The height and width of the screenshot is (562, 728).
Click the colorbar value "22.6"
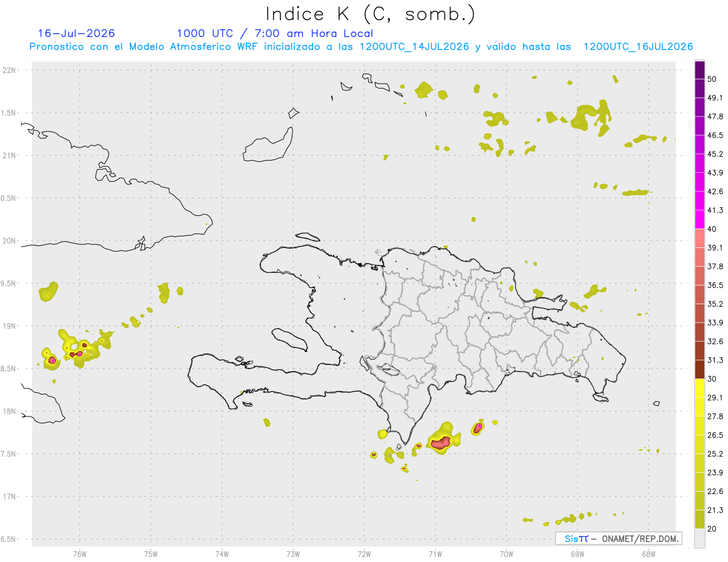715,492
